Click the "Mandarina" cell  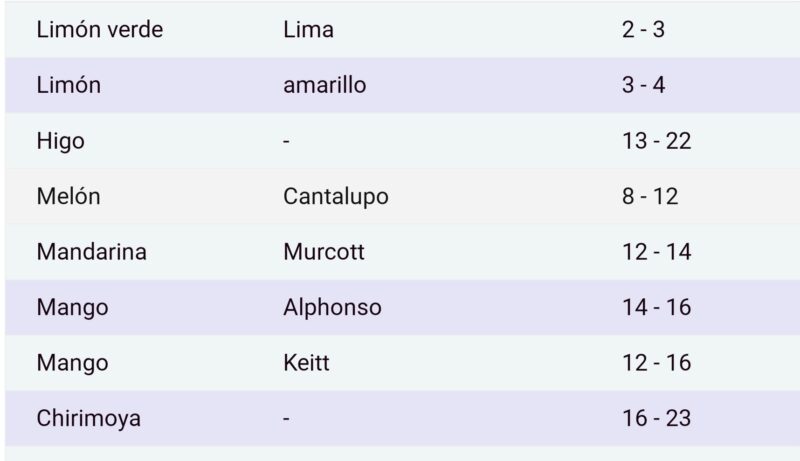point(91,252)
